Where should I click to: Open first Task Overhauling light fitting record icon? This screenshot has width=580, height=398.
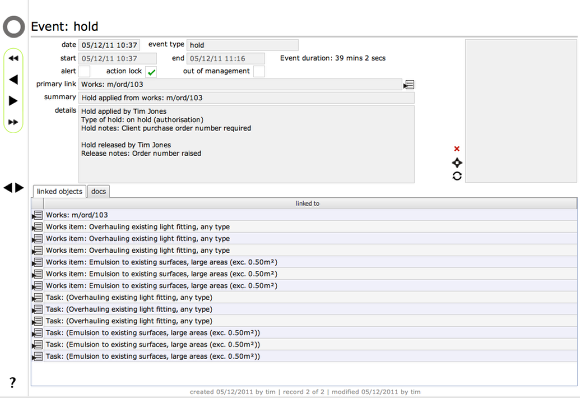coord(37,297)
